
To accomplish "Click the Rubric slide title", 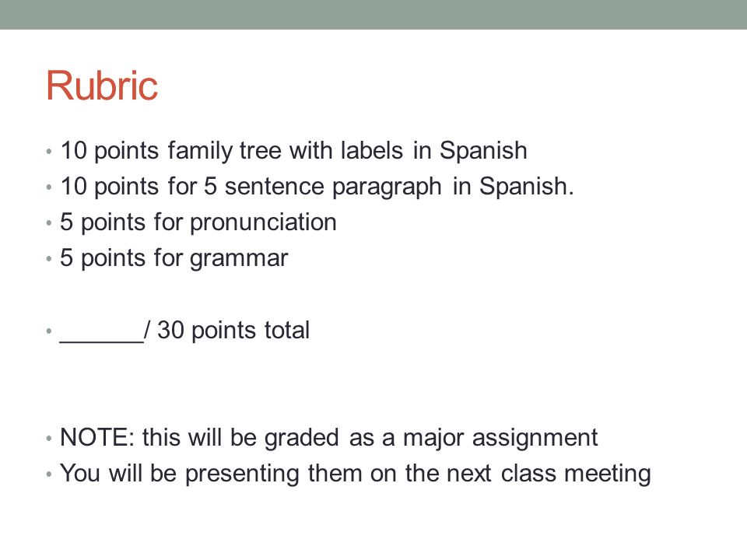I will (x=101, y=86).
